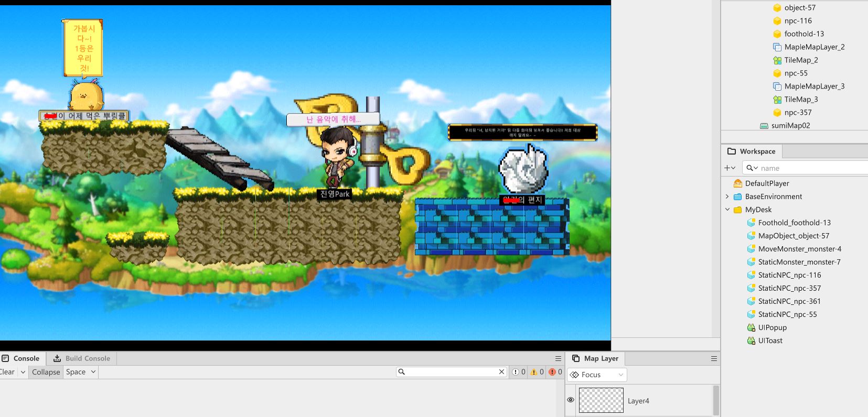
Task: Click the Map Layer panel scrollbar
Action: (x=716, y=400)
